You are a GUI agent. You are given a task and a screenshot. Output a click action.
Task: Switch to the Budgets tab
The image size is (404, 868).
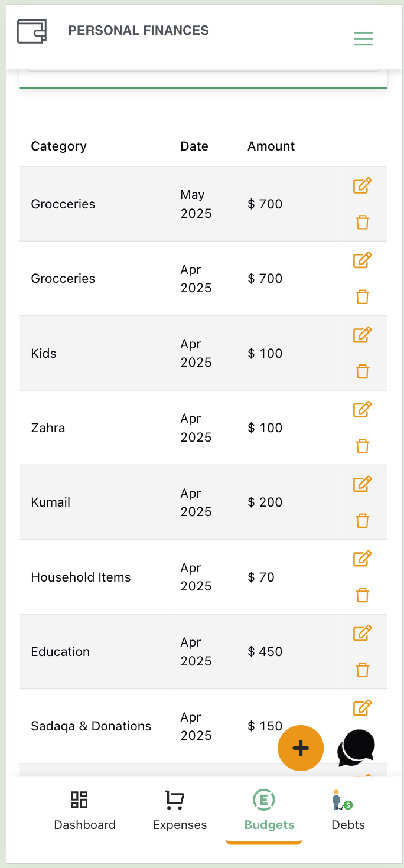(264, 811)
